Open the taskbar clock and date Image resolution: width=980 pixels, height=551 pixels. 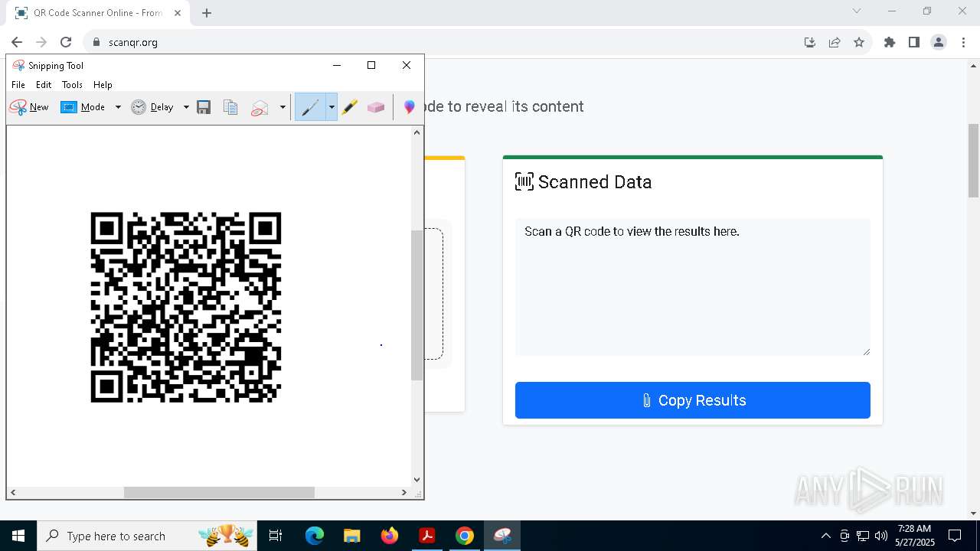tap(915, 536)
